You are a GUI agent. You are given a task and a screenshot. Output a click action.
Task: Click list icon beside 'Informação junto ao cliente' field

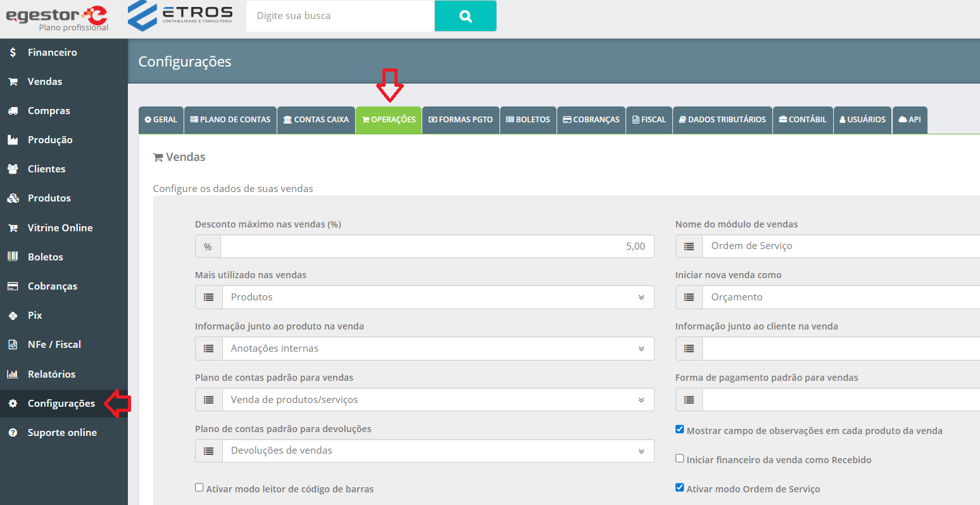pos(689,348)
